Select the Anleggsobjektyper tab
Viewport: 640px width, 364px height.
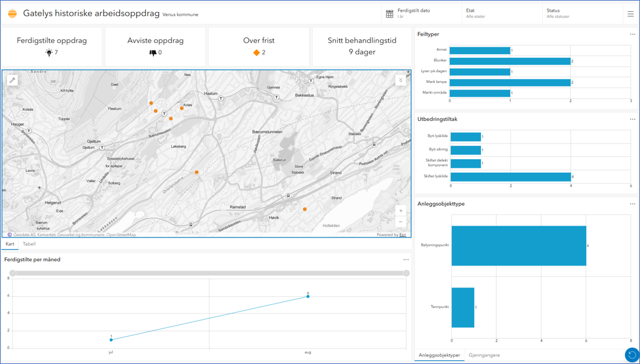(439, 355)
